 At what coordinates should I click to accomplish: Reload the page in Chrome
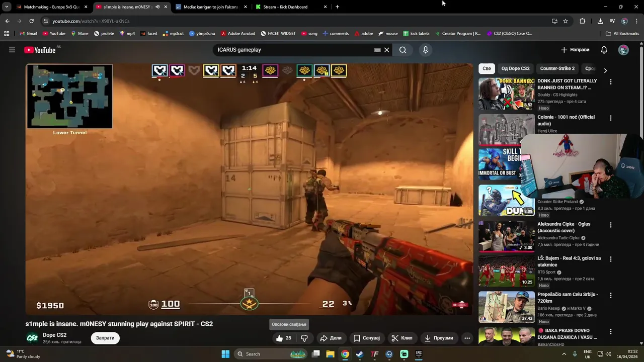[x=31, y=21]
